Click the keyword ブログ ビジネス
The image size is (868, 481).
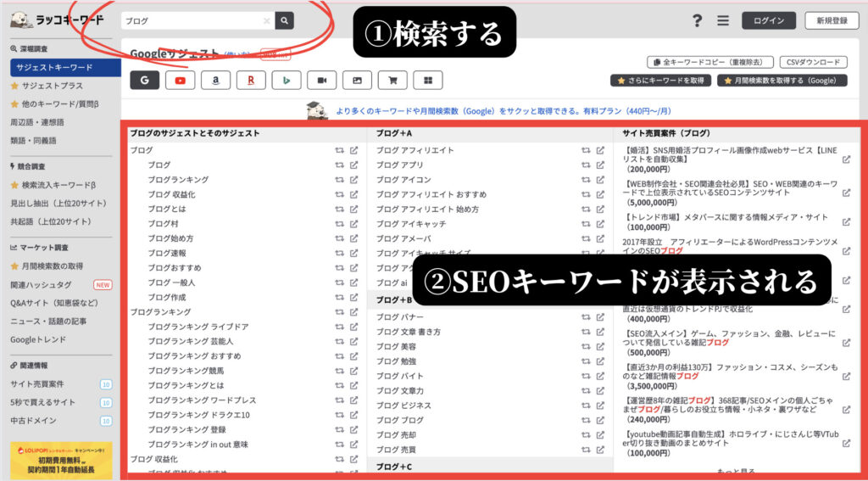403,405
